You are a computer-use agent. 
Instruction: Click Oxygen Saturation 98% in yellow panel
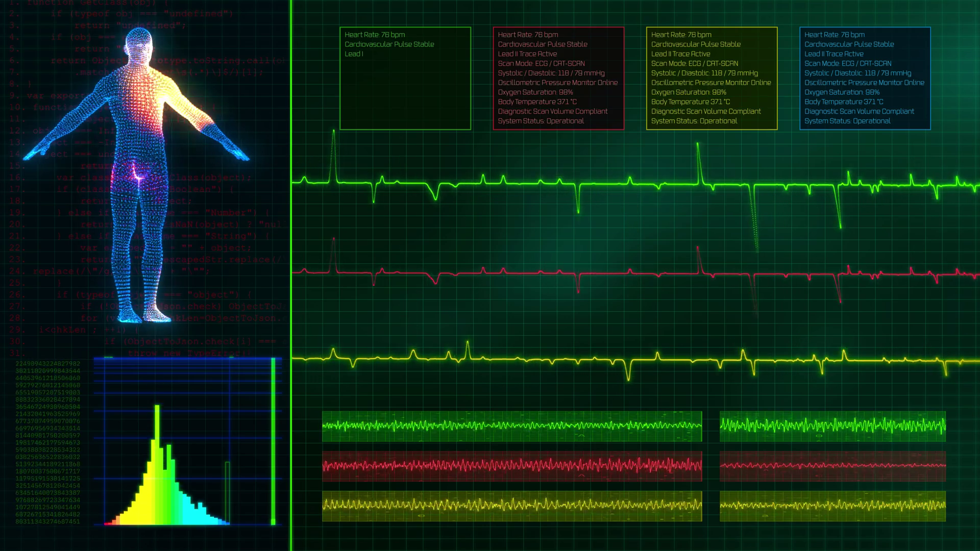[688, 92]
